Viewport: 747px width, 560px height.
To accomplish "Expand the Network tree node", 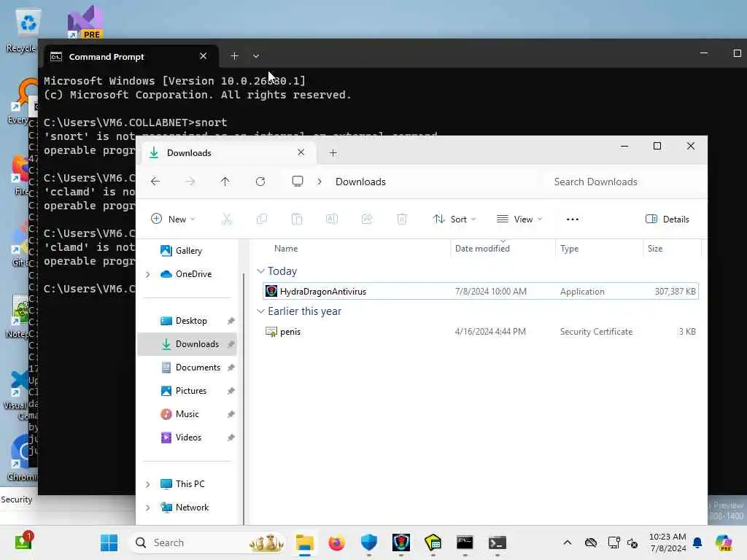I will (x=147, y=507).
